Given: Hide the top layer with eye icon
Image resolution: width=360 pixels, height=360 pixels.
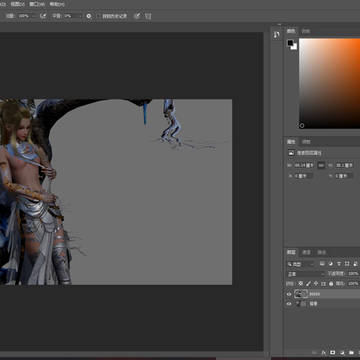Looking at the screenshot, I should (289, 294).
